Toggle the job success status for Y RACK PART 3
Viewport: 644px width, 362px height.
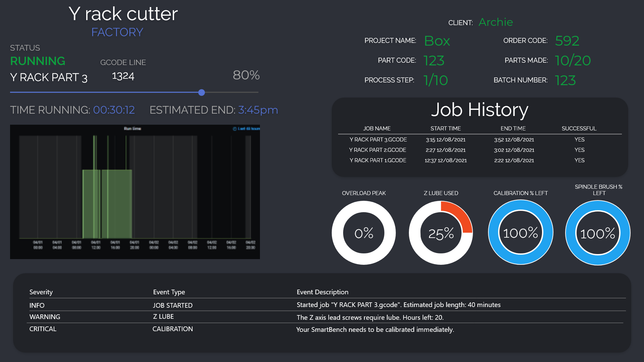pos(579,140)
